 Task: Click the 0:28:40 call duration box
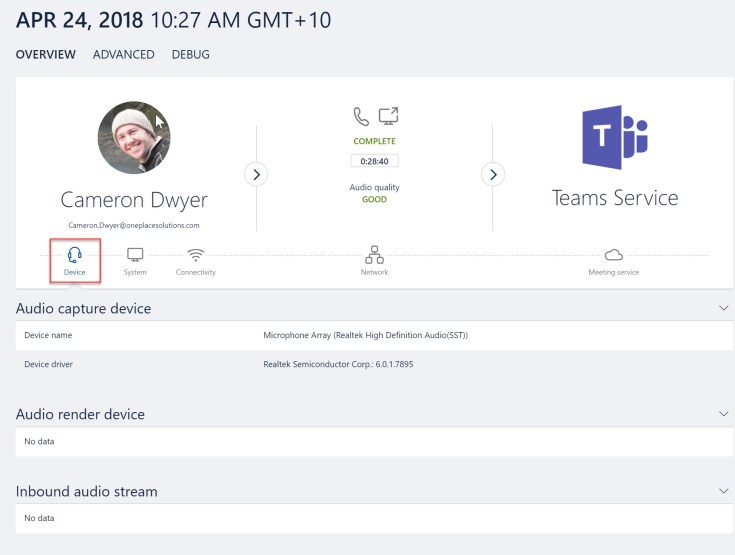pyautogui.click(x=374, y=160)
